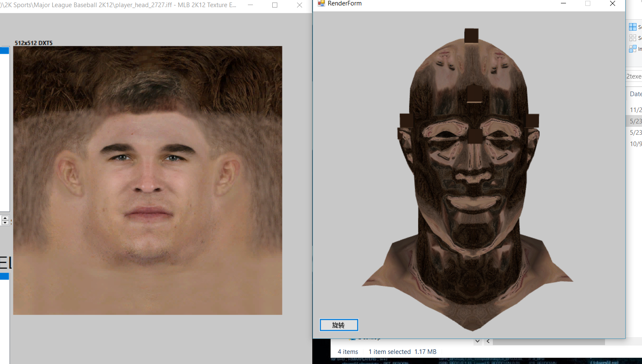Click the 2texe address field in Explorer

click(634, 76)
